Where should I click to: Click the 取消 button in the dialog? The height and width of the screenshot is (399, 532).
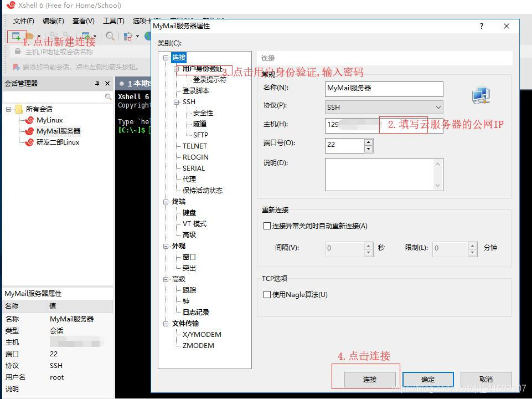pos(485,380)
